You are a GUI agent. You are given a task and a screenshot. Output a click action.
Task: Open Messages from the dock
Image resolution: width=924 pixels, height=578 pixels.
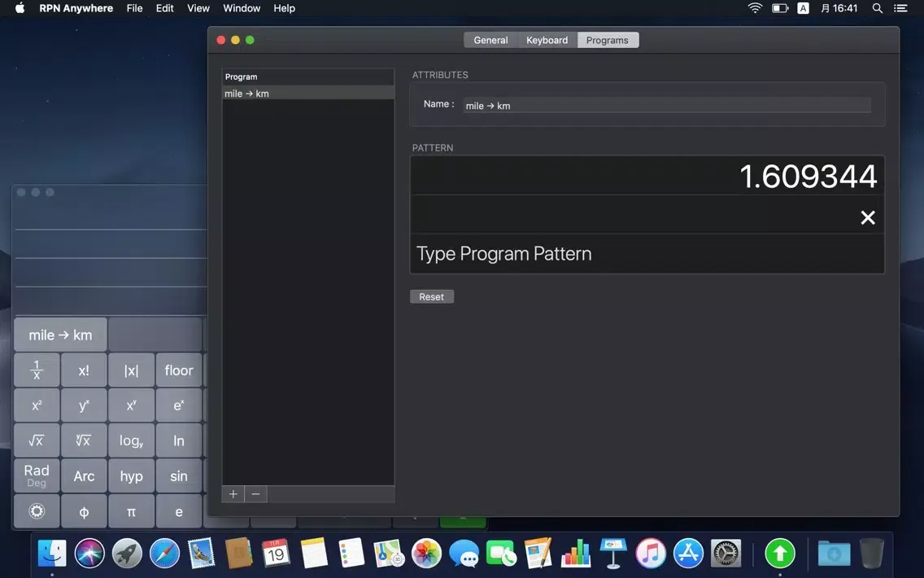click(x=464, y=554)
